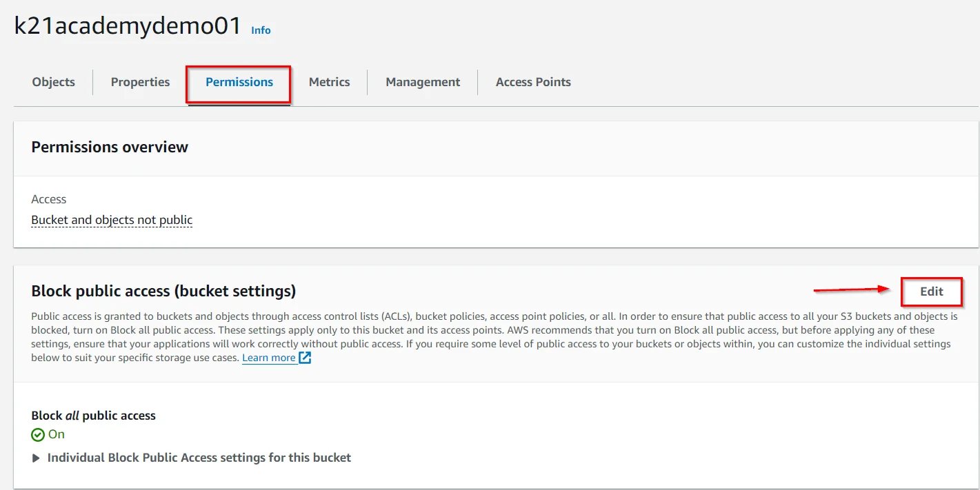This screenshot has width=980, height=490.
Task: Click the Permissions overview heading
Action: coord(110,147)
